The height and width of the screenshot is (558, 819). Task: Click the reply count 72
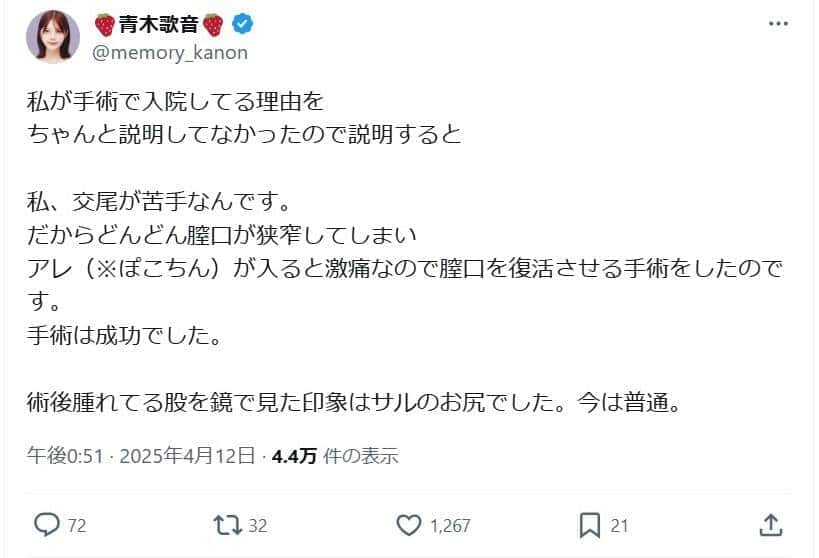[76, 525]
